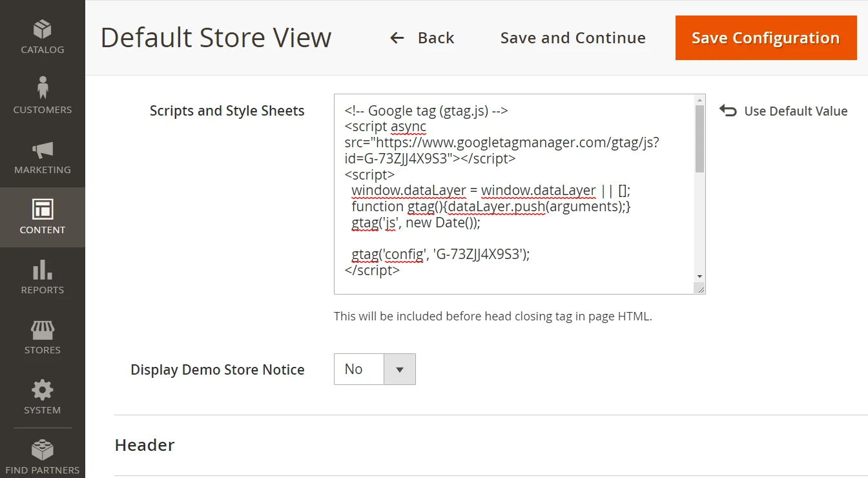Open the System gear icon
The height and width of the screenshot is (478, 868).
43,390
